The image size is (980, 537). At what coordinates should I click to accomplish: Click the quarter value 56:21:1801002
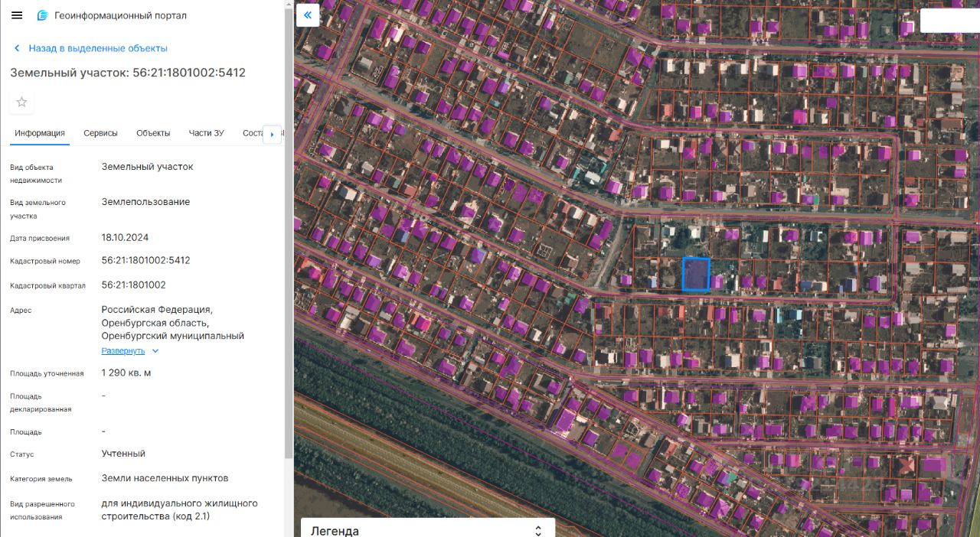point(134,285)
